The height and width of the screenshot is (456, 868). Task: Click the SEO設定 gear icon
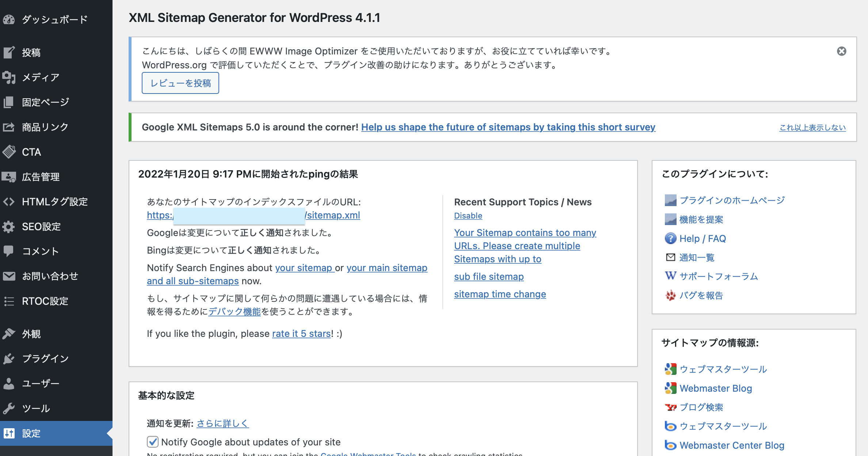coord(9,227)
